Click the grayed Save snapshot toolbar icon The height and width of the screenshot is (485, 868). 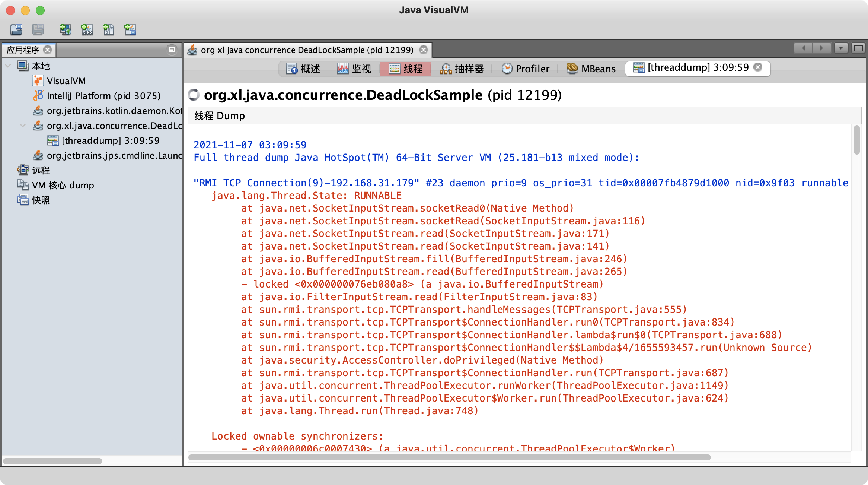point(38,29)
